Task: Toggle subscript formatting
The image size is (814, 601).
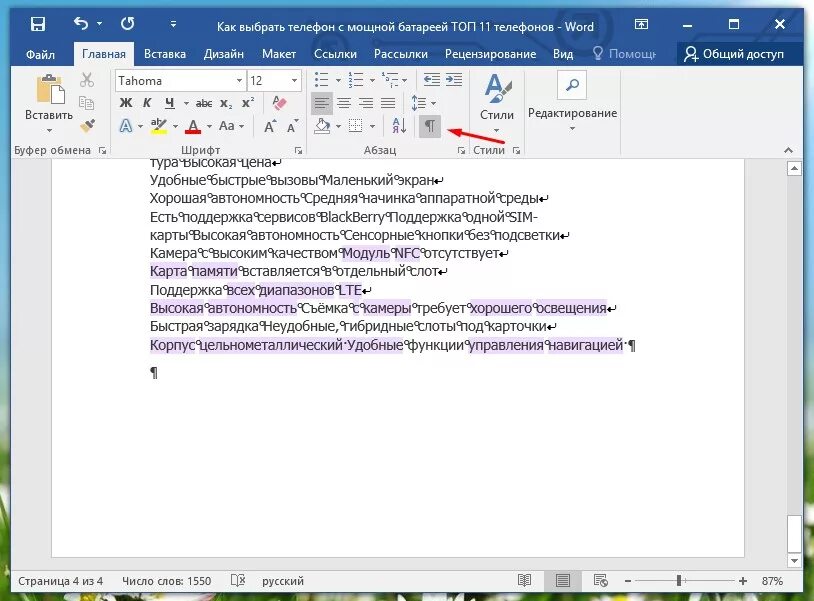Action: pos(226,103)
